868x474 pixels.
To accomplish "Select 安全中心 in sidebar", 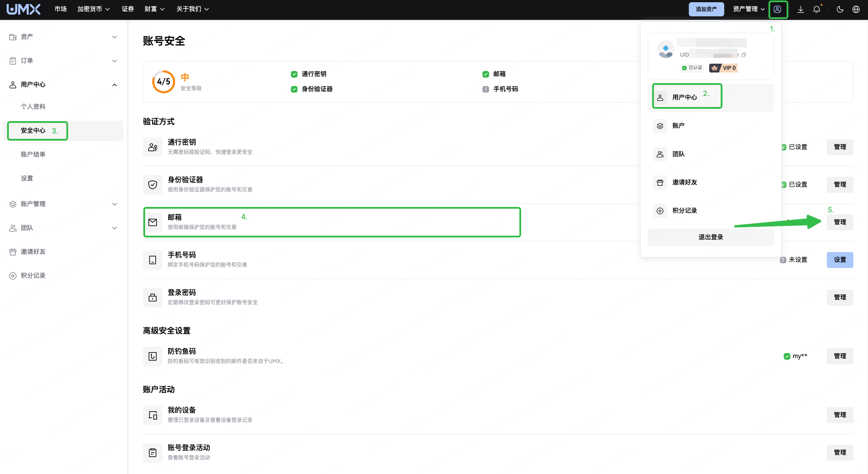I will [64, 131].
